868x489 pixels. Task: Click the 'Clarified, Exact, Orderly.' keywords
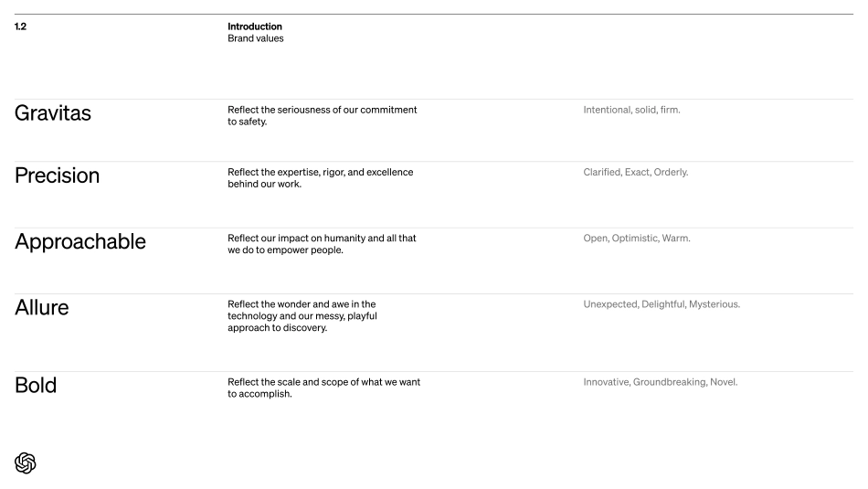tap(635, 172)
